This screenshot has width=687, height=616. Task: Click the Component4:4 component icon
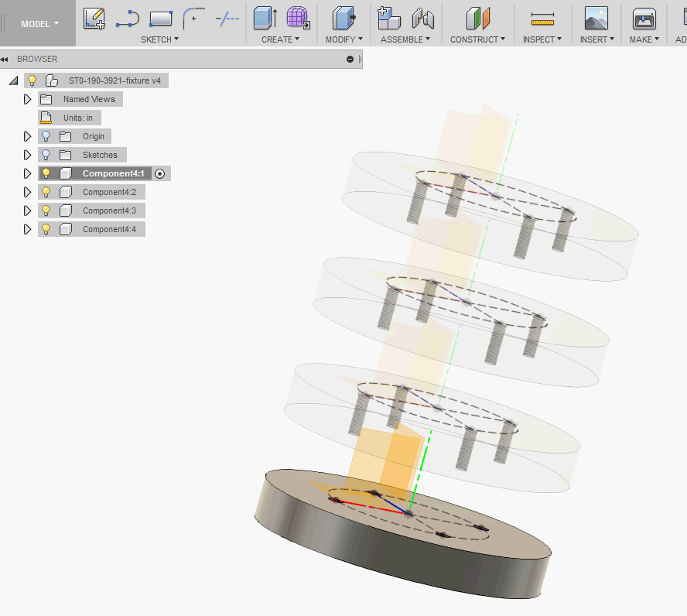pyautogui.click(x=66, y=229)
